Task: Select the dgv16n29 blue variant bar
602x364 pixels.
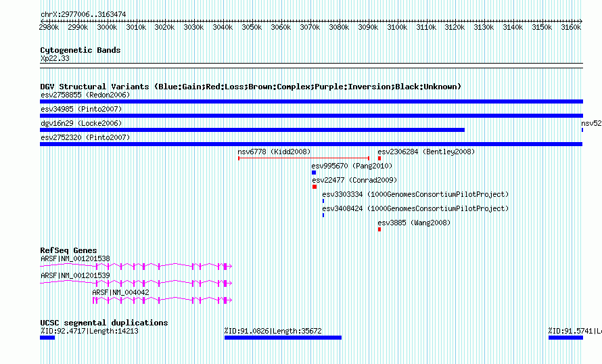Action: (x=252, y=130)
